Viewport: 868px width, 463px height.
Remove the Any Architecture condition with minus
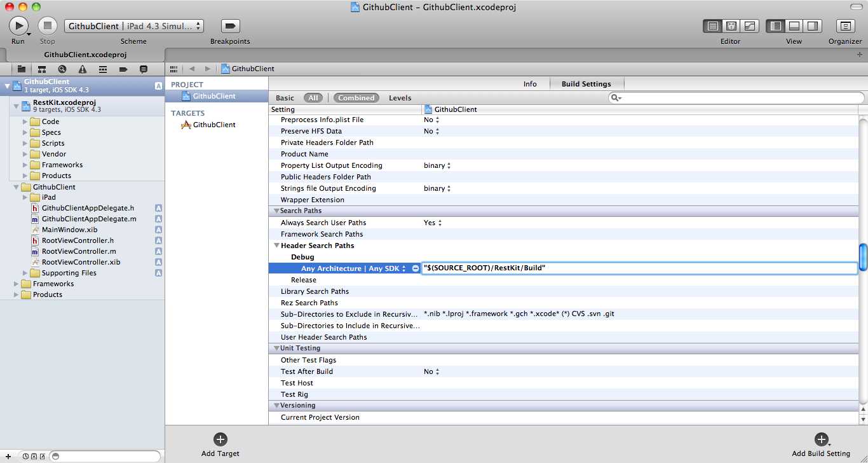coord(416,268)
